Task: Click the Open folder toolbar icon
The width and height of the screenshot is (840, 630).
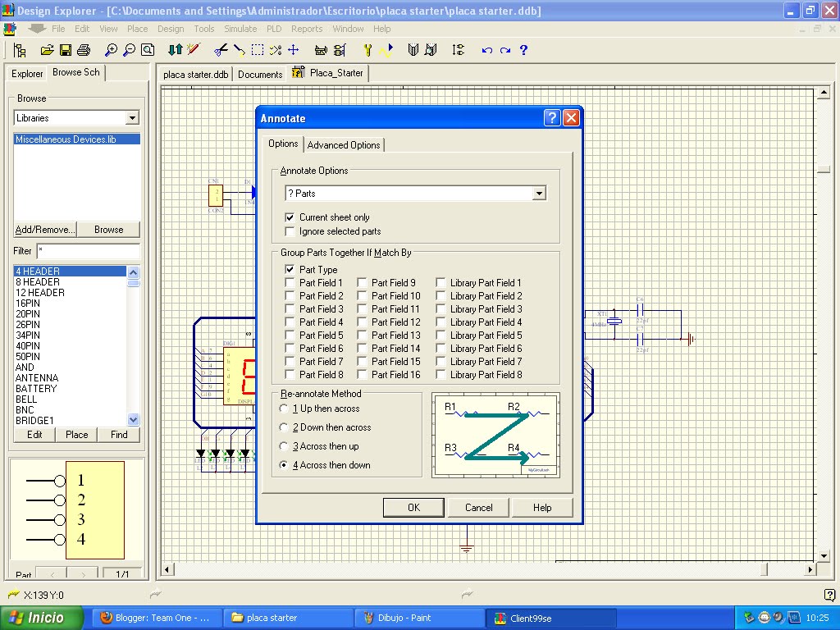Action: (47, 50)
